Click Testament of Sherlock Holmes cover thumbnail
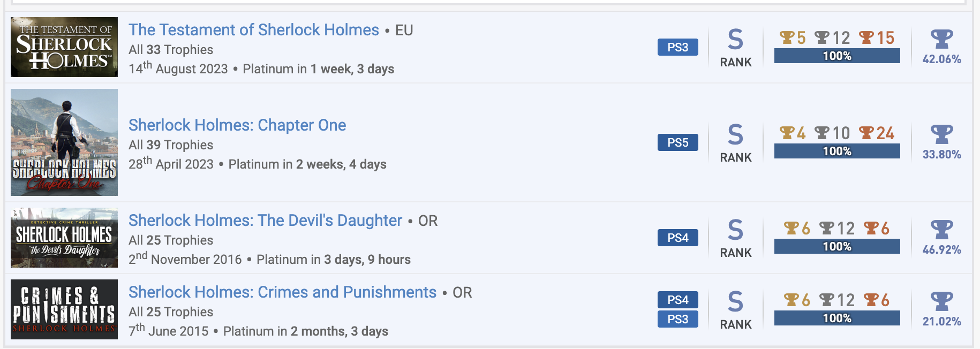This screenshot has height=349, width=980. (x=64, y=47)
